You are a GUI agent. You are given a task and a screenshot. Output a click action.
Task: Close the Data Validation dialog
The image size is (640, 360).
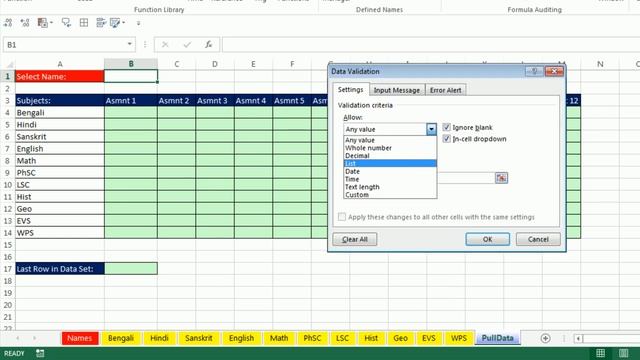[x=554, y=71]
